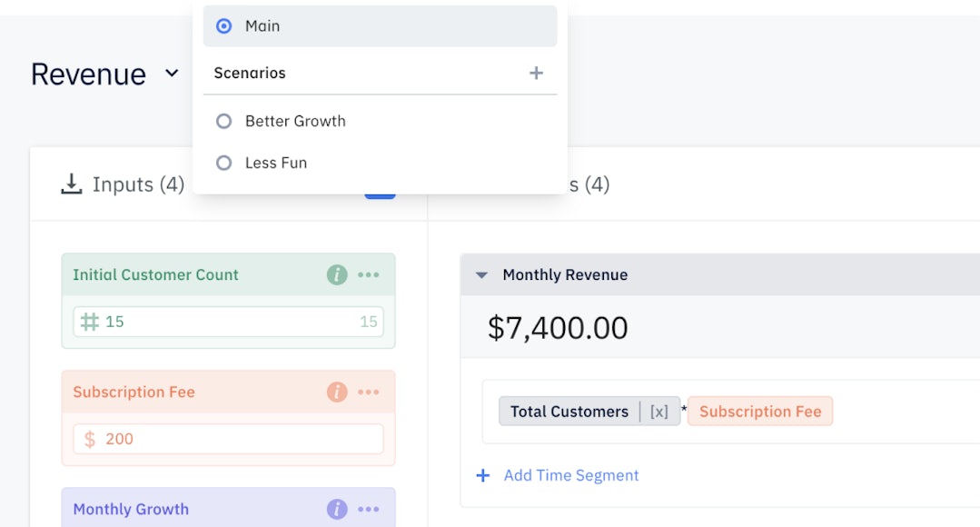Open Subscription Fee three-dot menu

[x=368, y=393]
